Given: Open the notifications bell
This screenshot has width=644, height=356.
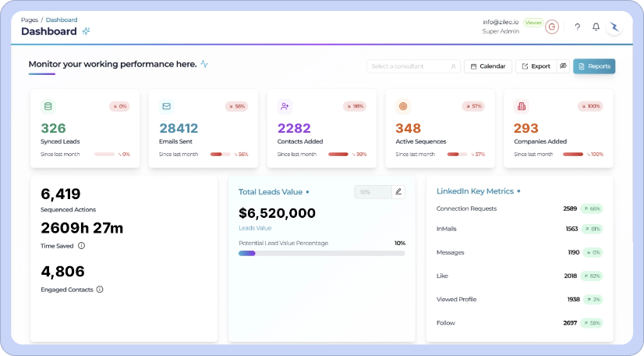Looking at the screenshot, I should (596, 27).
